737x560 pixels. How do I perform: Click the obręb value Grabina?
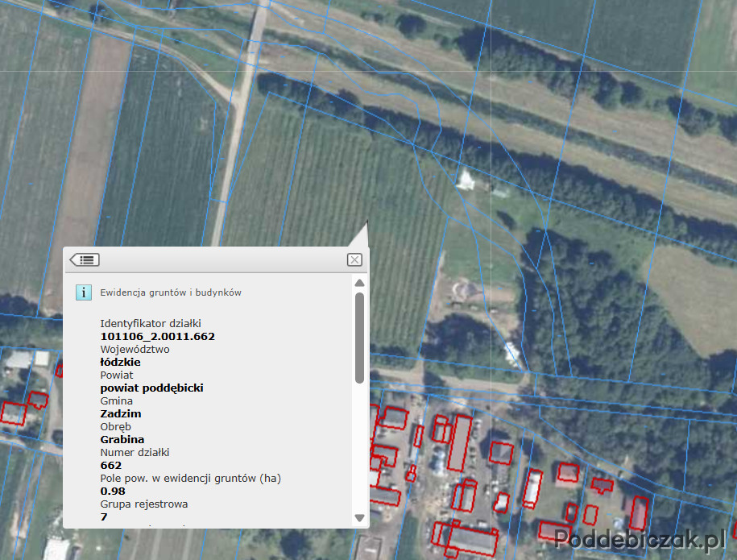[122, 439]
